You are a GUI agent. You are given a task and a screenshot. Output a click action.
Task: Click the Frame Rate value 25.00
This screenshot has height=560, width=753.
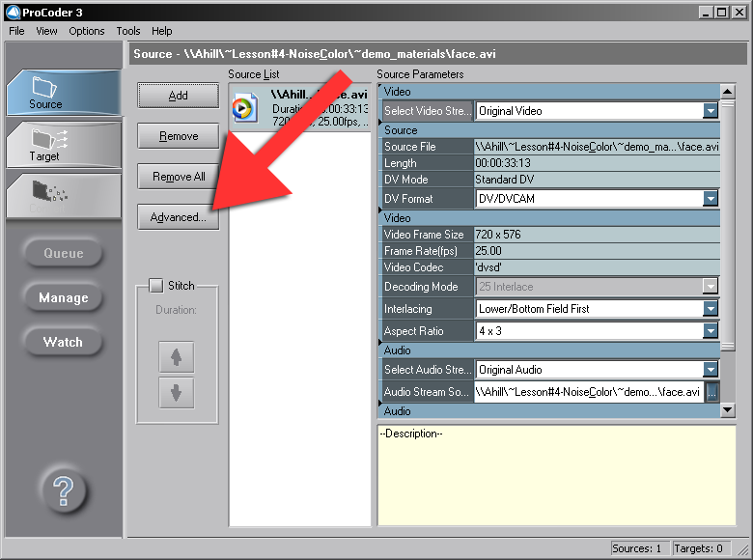click(597, 251)
